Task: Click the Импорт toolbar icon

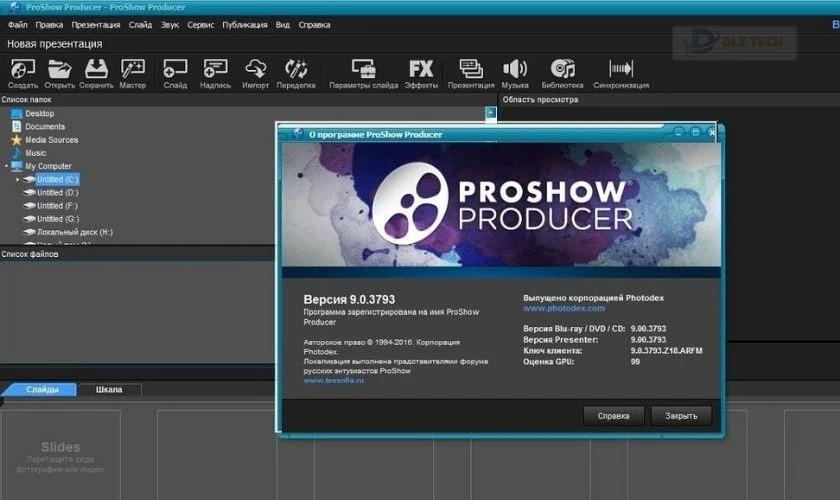Action: point(256,73)
